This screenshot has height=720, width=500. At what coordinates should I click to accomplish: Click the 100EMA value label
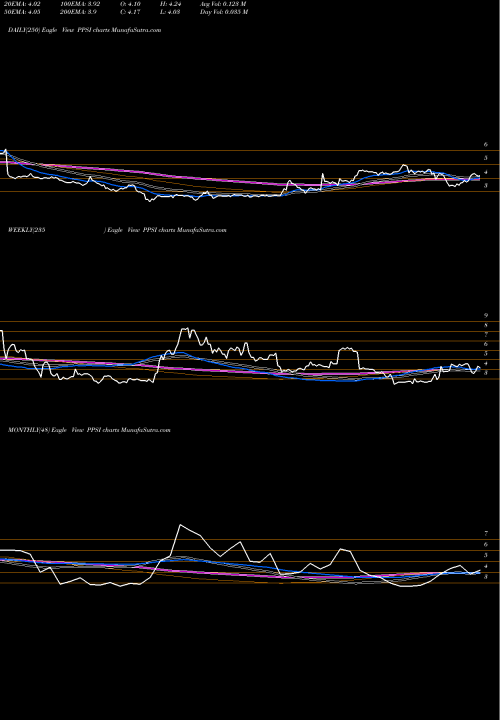[80, 4]
